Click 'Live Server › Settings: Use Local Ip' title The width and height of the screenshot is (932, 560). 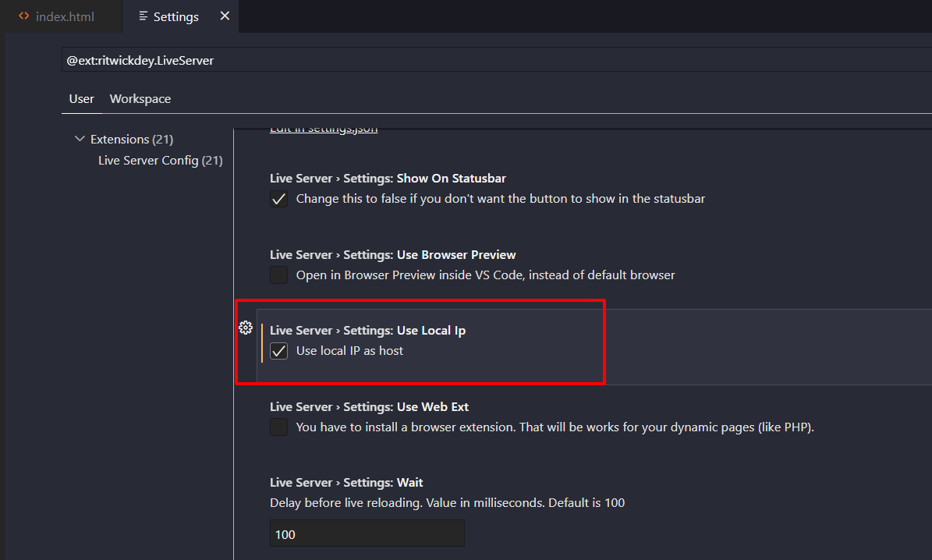point(368,331)
